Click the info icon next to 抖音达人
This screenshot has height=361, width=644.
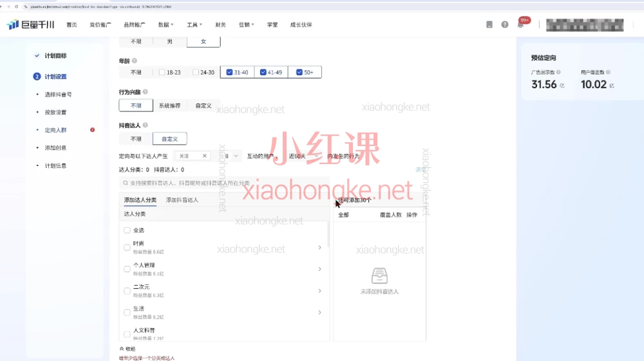tap(145, 125)
